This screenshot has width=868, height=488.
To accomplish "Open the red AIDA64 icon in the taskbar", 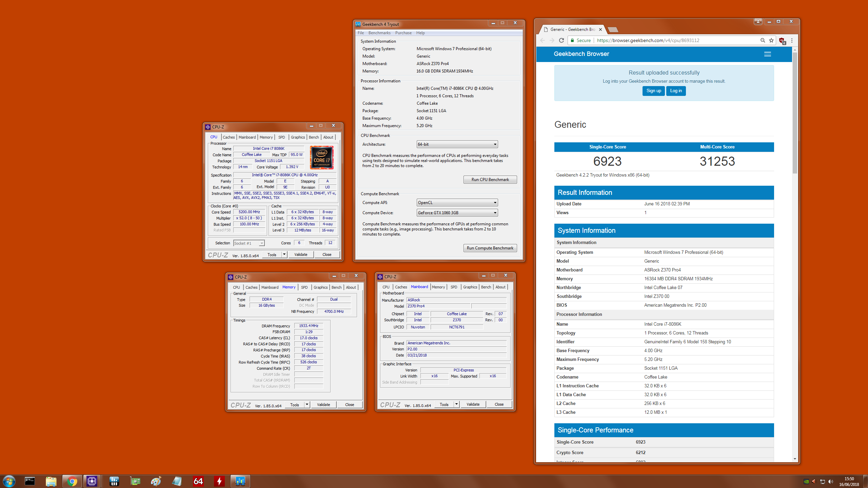I will pos(198,481).
